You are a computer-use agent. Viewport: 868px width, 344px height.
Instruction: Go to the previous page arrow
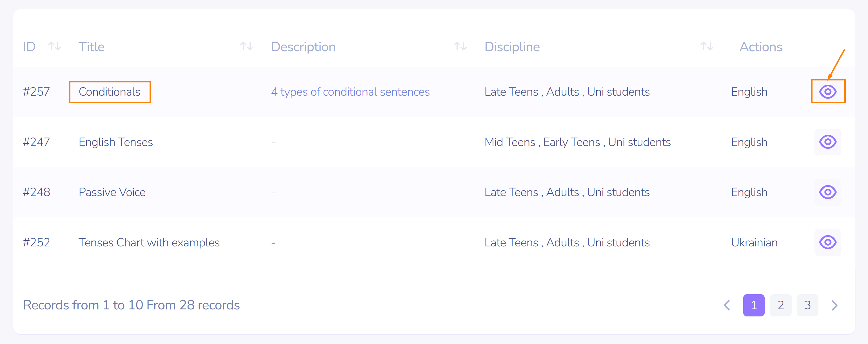tap(727, 305)
